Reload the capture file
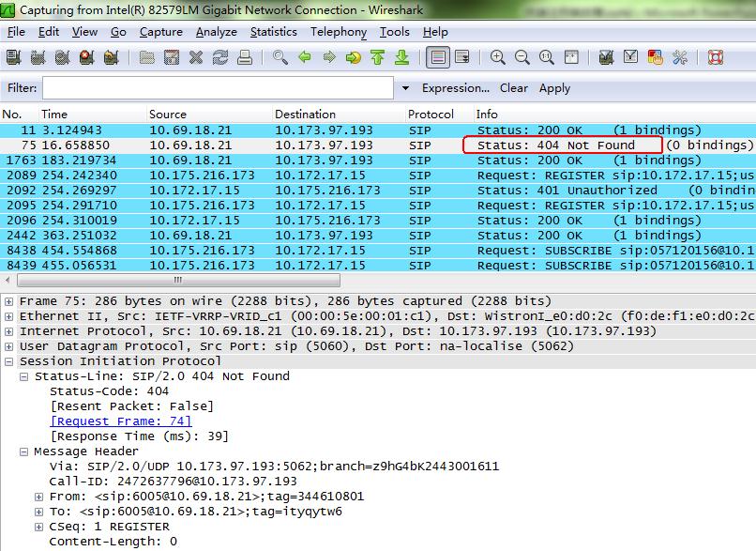This screenshot has width=756, height=551. pyautogui.click(x=220, y=57)
